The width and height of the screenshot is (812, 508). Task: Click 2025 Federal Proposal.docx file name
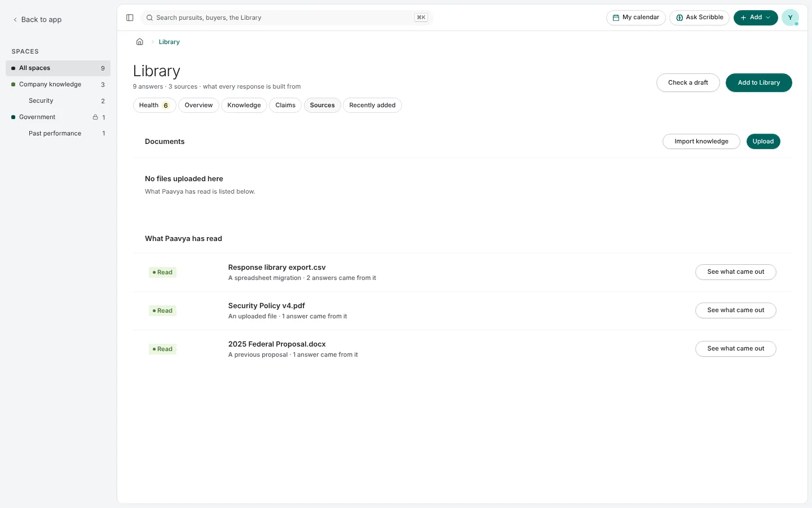click(x=277, y=344)
